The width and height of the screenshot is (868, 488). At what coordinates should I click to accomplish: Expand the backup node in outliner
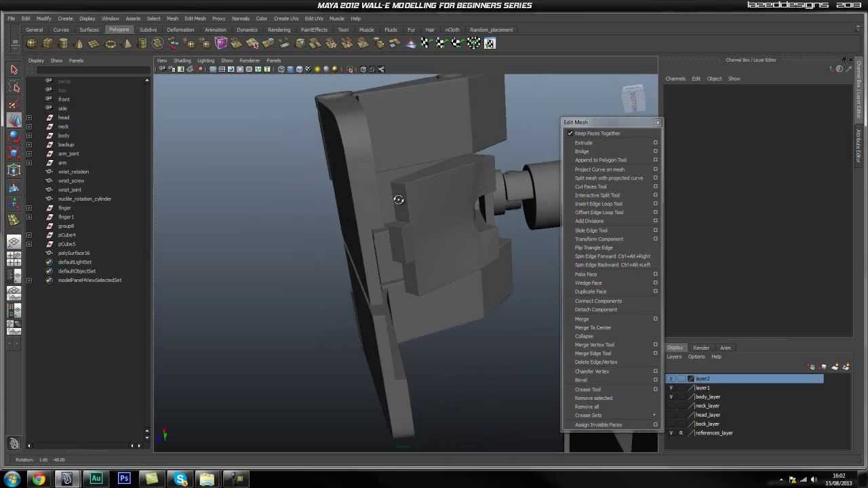click(29, 144)
